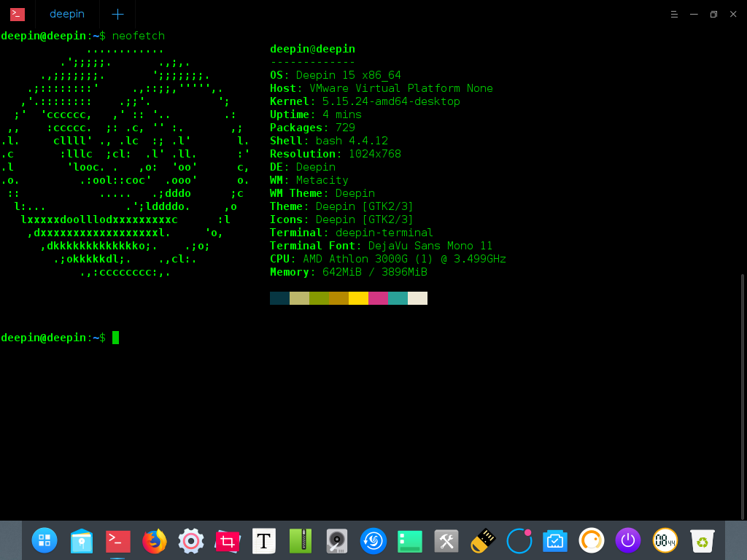The height and width of the screenshot is (560, 747).
Task: Click the terminal app icon in title bar
Action: point(18,15)
